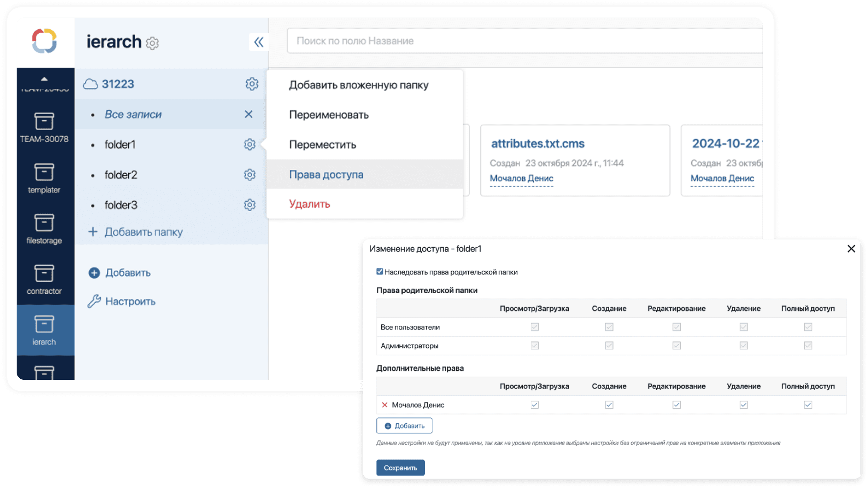Collapse the folder panel with chevron arrow
This screenshot has width=868, height=486.
(259, 42)
